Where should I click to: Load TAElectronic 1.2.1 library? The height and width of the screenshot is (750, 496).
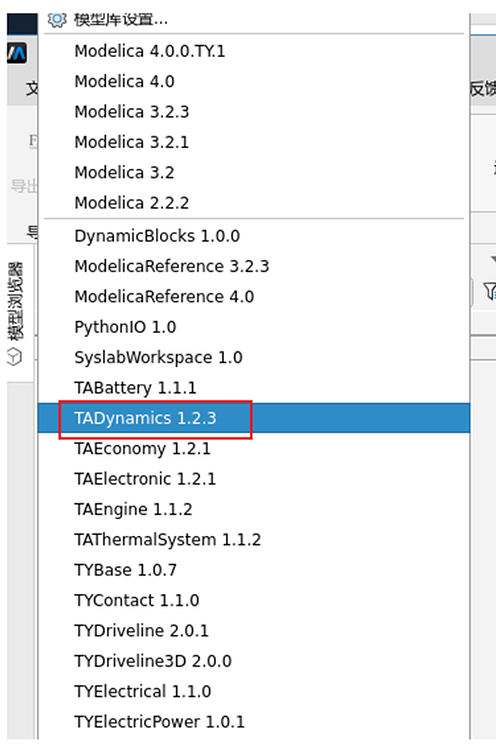click(x=254, y=479)
